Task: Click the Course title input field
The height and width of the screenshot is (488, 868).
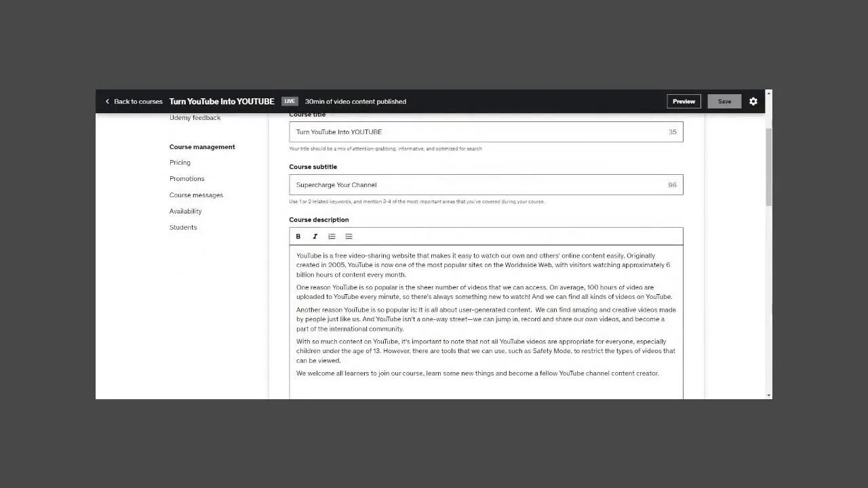Action: (x=486, y=132)
